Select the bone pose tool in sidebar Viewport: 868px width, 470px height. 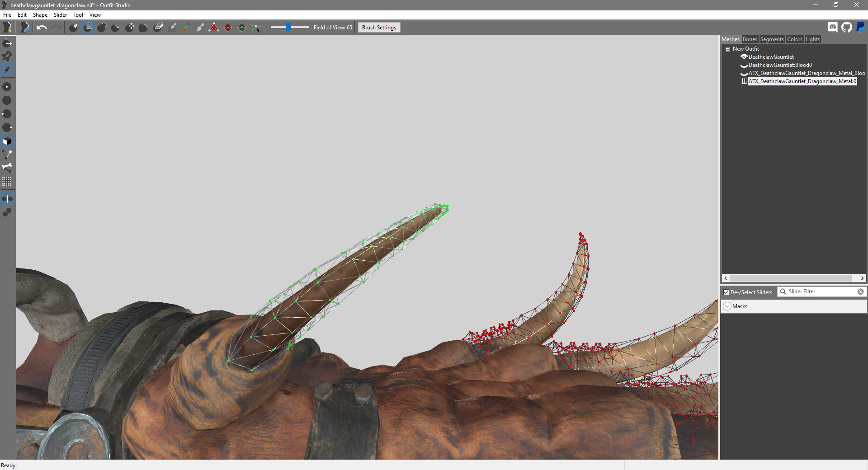click(7, 167)
